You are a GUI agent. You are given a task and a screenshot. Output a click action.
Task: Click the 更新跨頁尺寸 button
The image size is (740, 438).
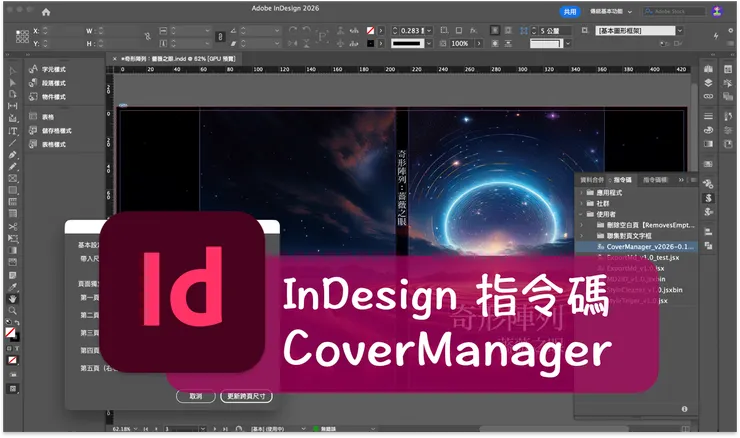pyautogui.click(x=246, y=396)
